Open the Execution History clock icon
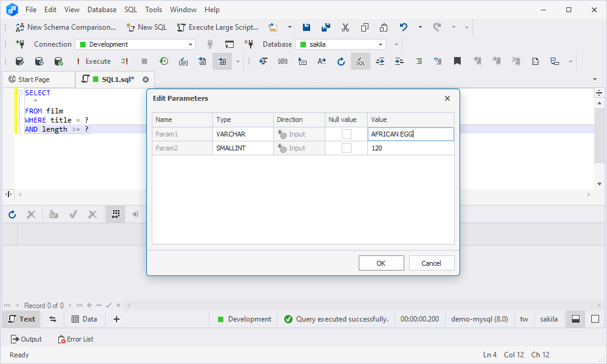Screen dimensions: 607x364 point(164,61)
